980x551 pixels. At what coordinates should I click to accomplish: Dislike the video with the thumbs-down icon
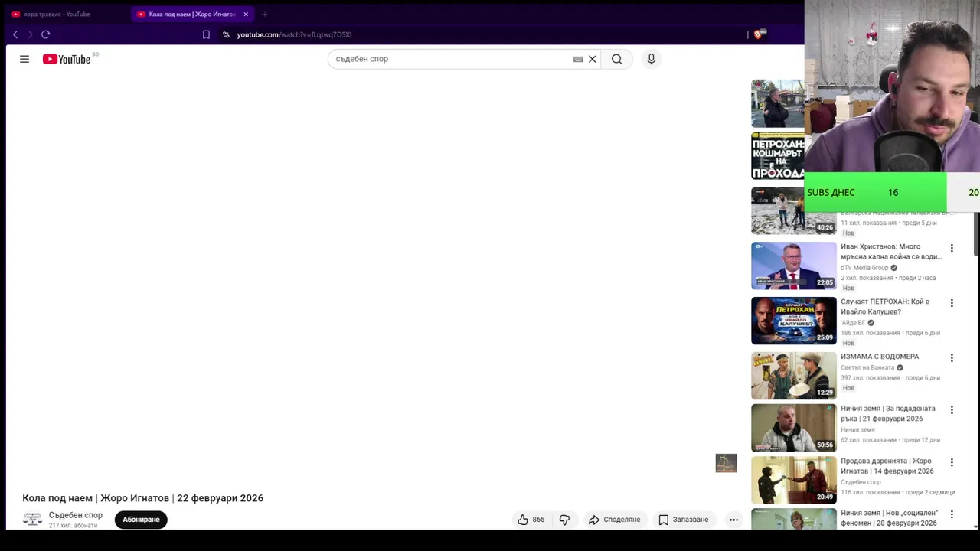(x=564, y=520)
